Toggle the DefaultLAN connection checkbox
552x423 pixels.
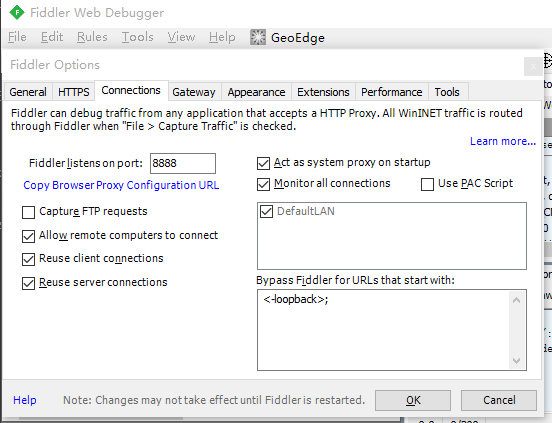(x=266, y=212)
